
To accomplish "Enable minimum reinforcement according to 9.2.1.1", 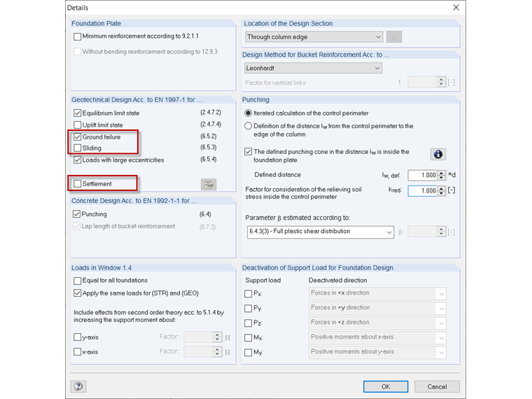I will [78, 36].
